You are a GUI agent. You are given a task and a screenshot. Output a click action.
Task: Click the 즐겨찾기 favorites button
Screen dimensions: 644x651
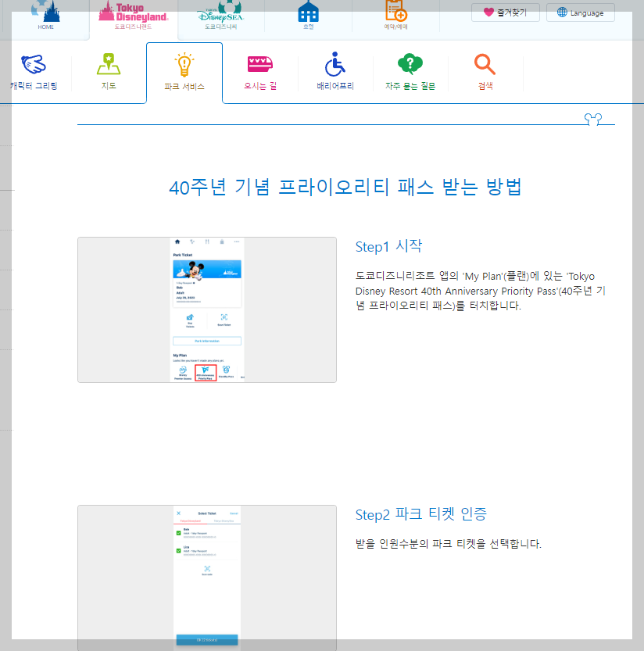point(506,13)
